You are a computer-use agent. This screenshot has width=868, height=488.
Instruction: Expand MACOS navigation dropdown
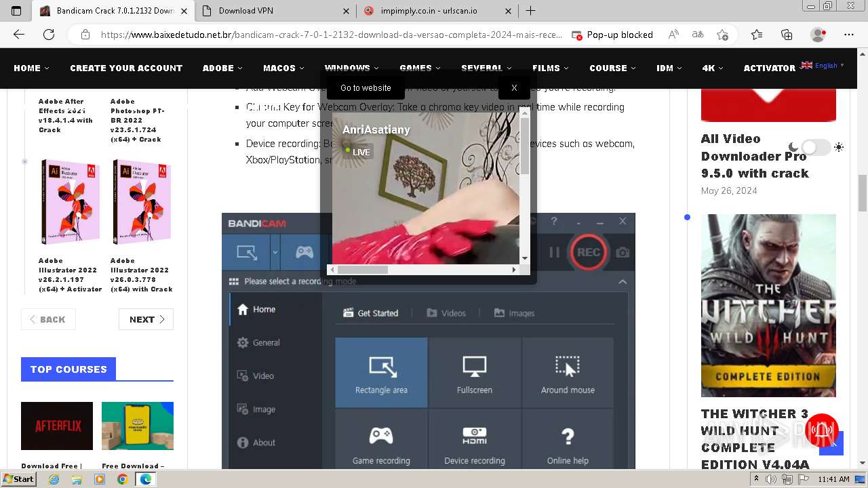283,68
